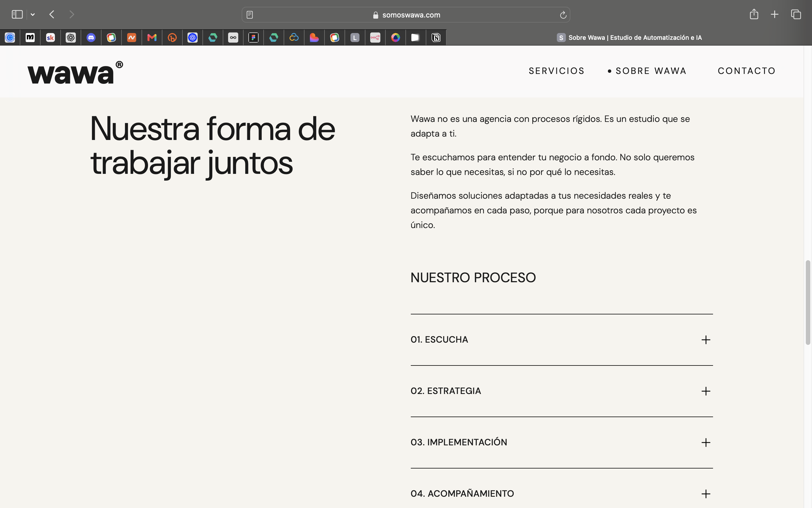
Task: Switch to the gray 'L' pinned tab
Action: click(x=355, y=37)
